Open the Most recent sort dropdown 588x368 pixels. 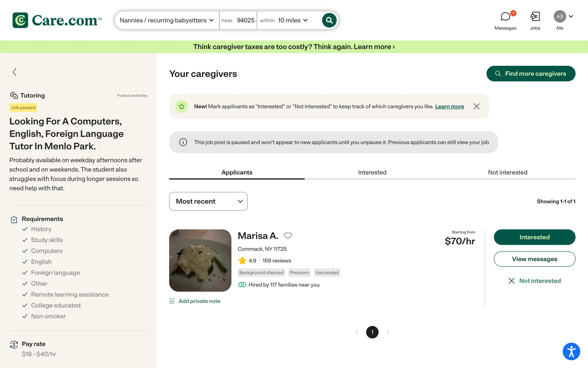click(x=208, y=201)
